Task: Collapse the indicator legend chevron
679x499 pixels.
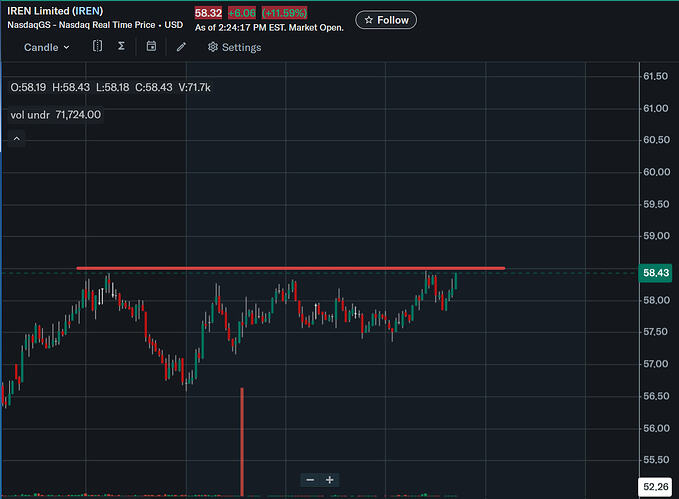Action: click(16, 139)
